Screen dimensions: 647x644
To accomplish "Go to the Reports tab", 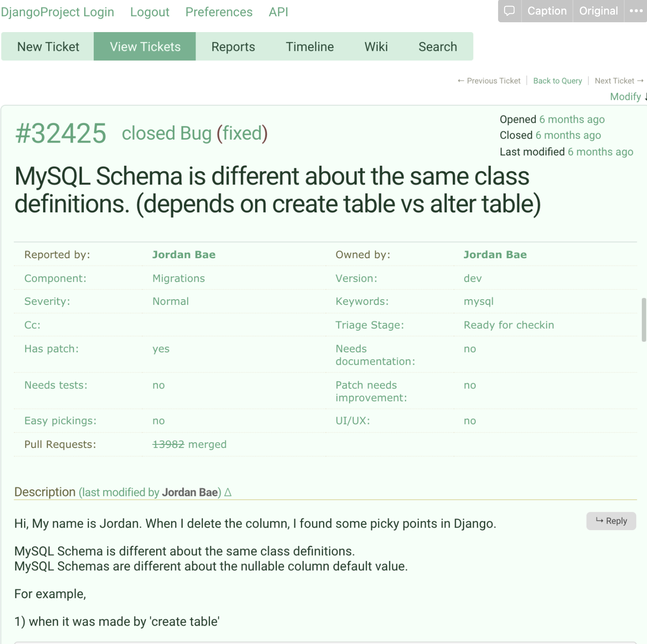I will point(233,46).
